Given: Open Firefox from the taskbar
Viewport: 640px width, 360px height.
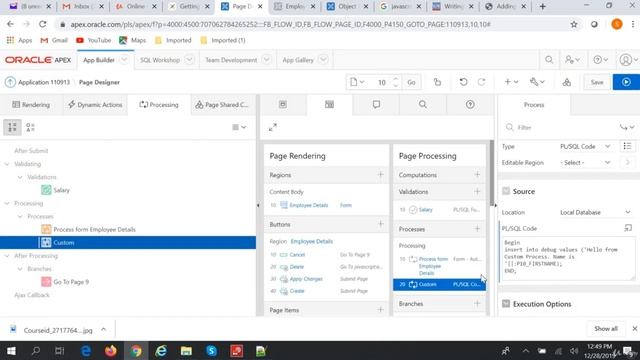Looking at the screenshot, I should [x=111, y=351].
